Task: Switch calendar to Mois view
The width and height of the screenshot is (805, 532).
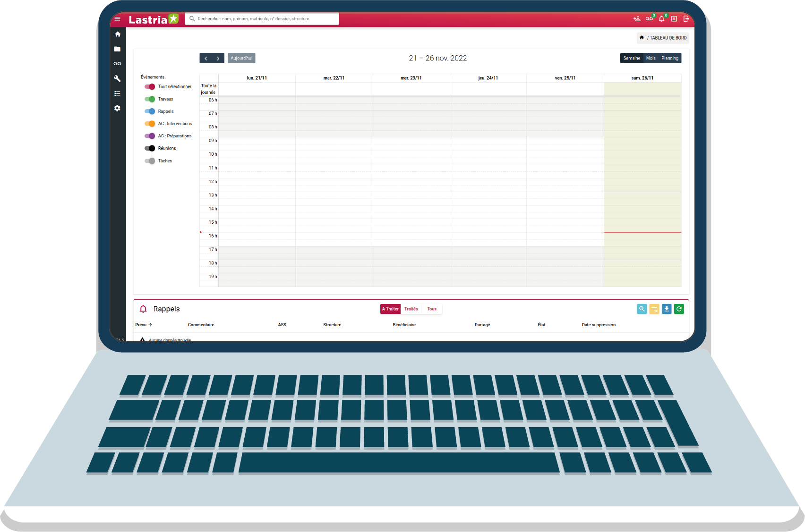Action: [x=651, y=58]
